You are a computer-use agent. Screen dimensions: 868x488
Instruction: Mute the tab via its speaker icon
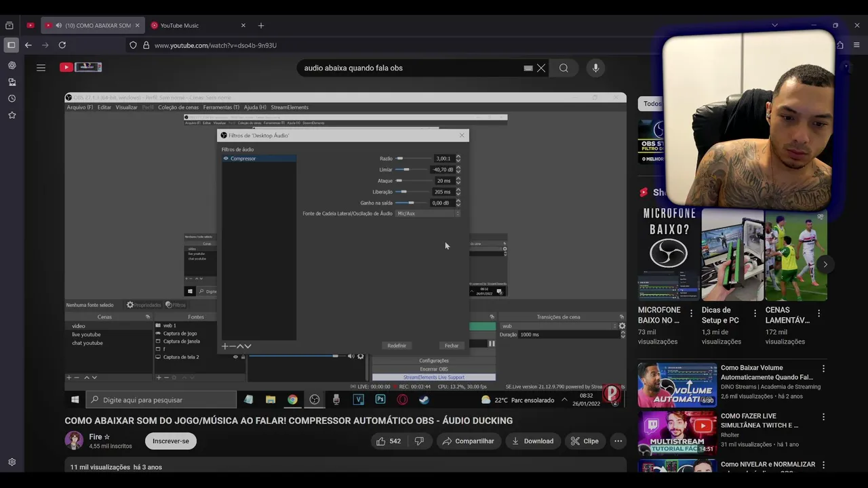coord(59,26)
